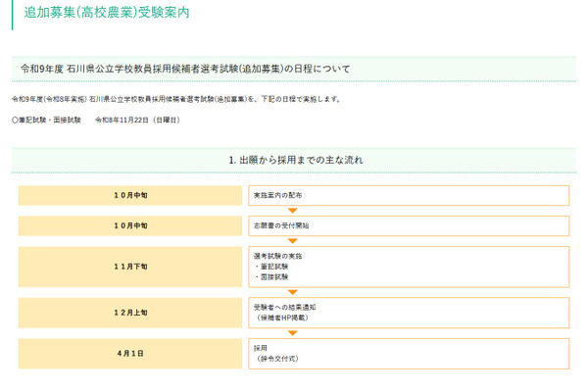
Task: Click the note (辞令交付式)
Action: coord(278,359)
